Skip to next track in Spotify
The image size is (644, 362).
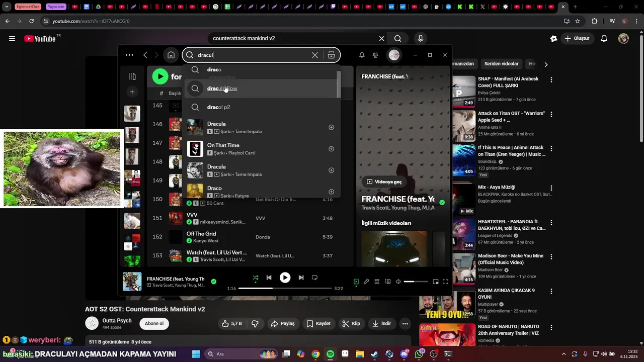[301, 278]
